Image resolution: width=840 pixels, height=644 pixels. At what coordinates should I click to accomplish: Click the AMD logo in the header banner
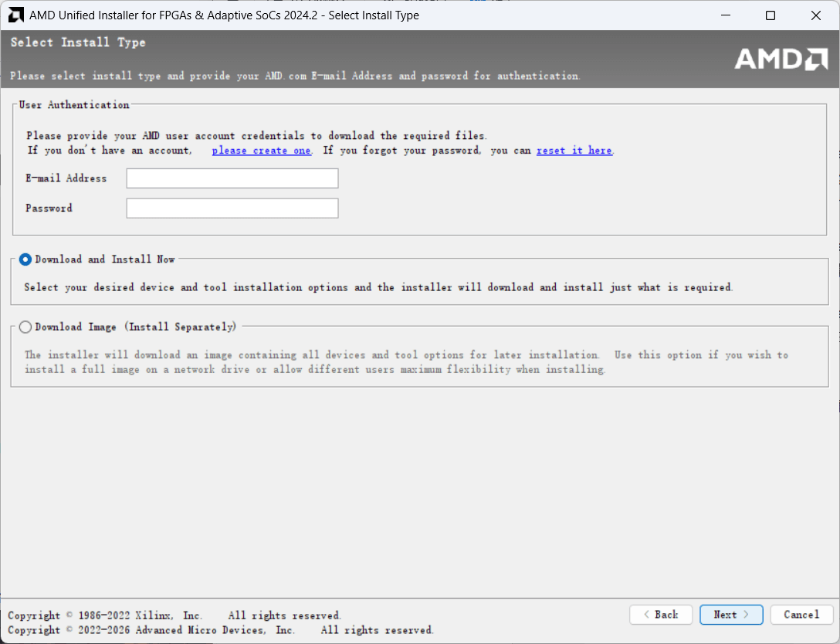pyautogui.click(x=781, y=59)
